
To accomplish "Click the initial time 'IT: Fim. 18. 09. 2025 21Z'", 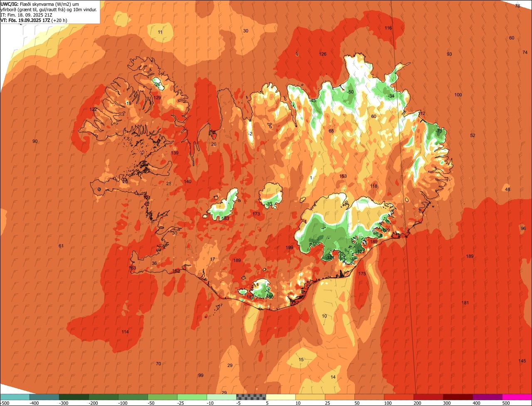I will pyautogui.click(x=26, y=15).
